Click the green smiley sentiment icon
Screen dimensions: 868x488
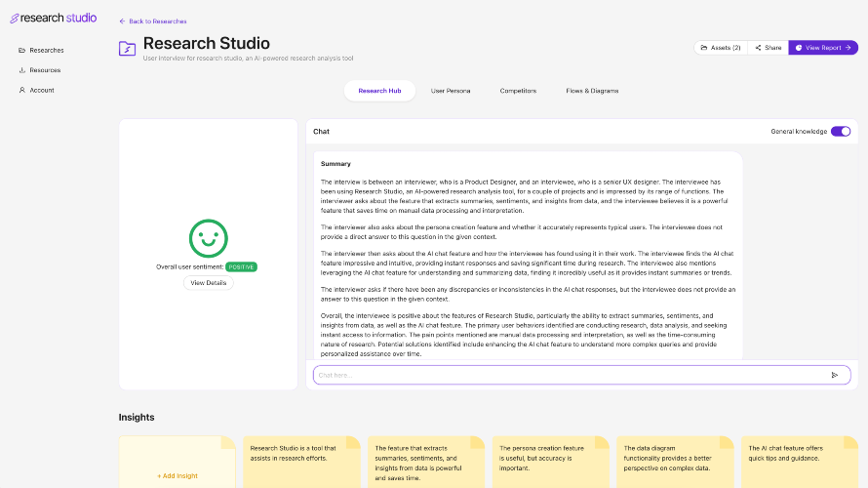pos(208,239)
